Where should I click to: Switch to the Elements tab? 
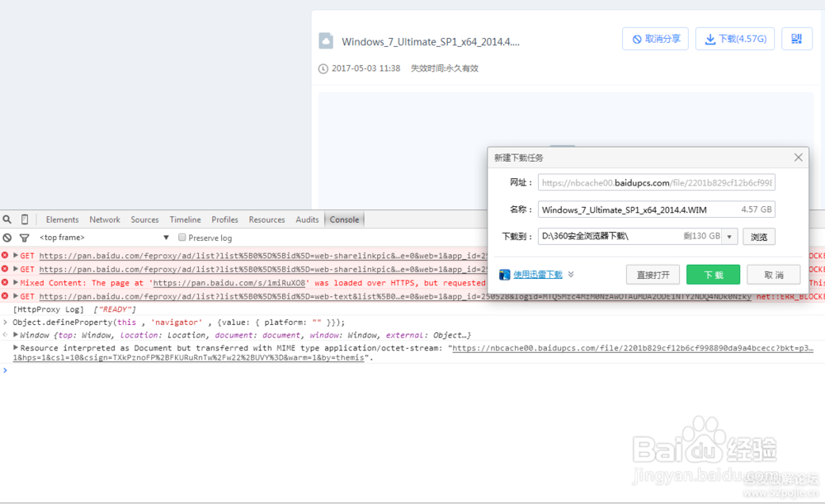[x=62, y=219]
